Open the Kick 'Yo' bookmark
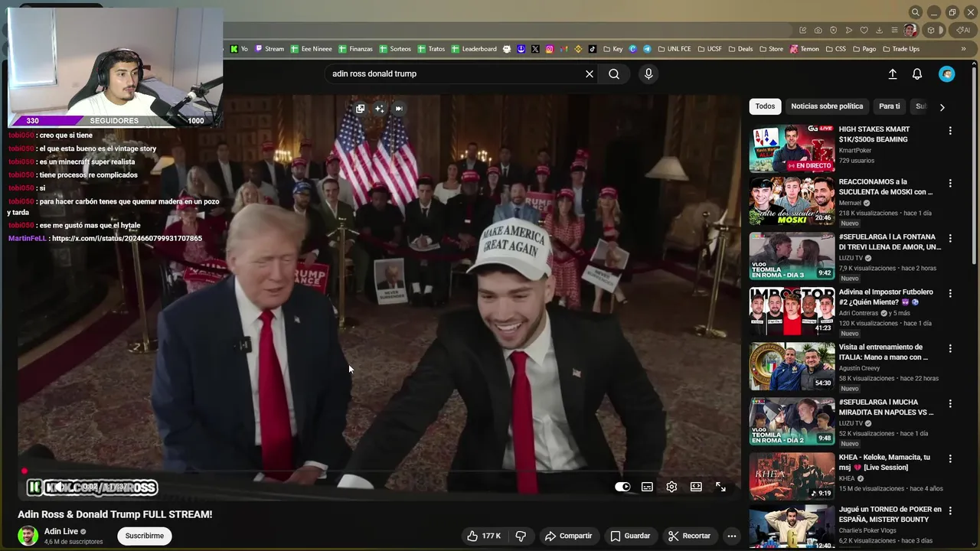Viewport: 980px width, 551px height. pos(239,49)
